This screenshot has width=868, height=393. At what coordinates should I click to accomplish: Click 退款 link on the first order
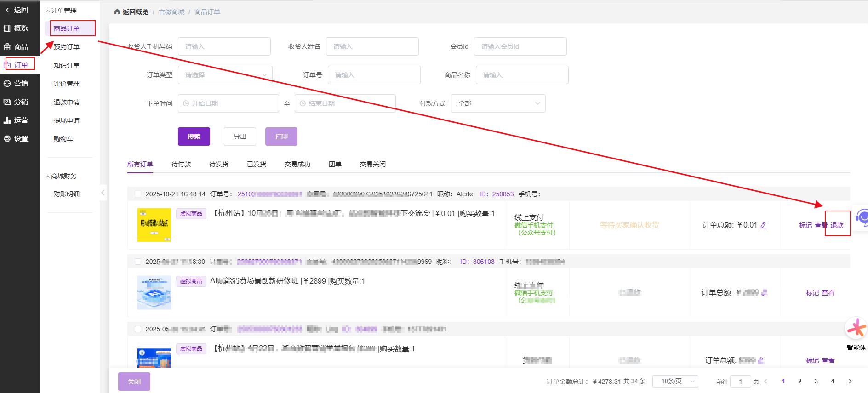pyautogui.click(x=837, y=225)
